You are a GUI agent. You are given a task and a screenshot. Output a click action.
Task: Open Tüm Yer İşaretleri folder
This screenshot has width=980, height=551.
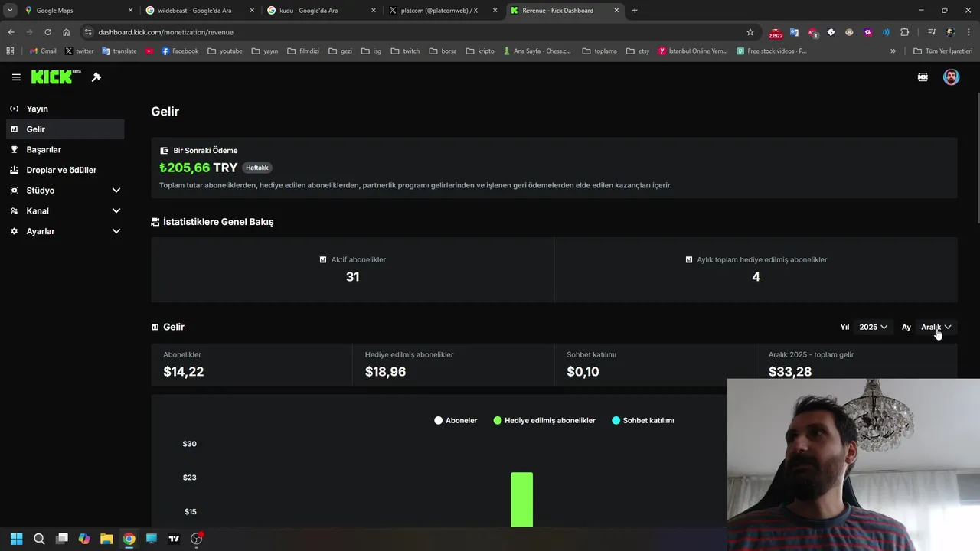pyautogui.click(x=943, y=51)
